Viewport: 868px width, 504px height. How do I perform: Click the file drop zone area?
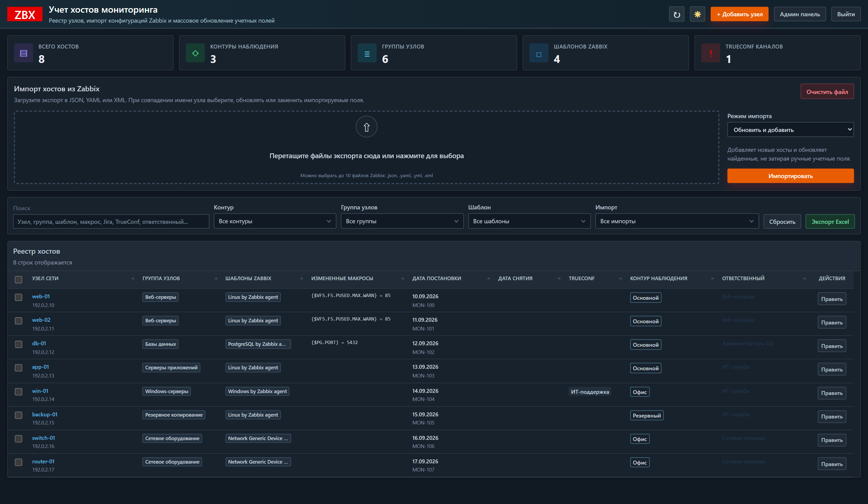click(366, 147)
